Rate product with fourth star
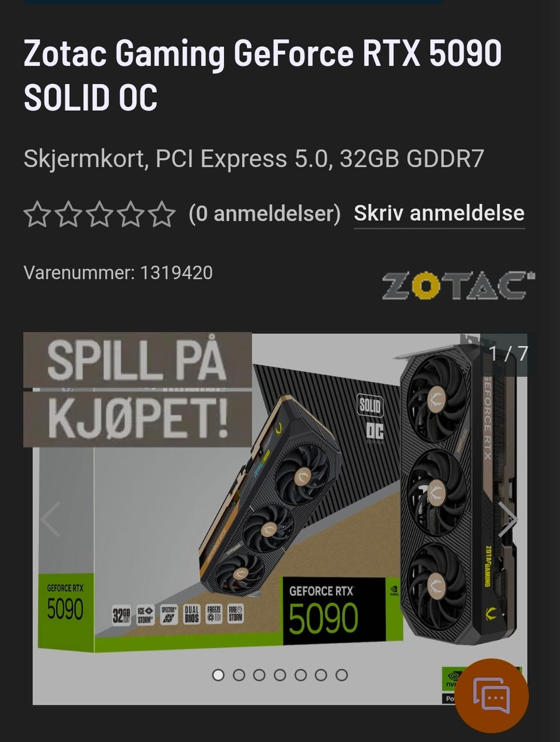 pos(130,214)
